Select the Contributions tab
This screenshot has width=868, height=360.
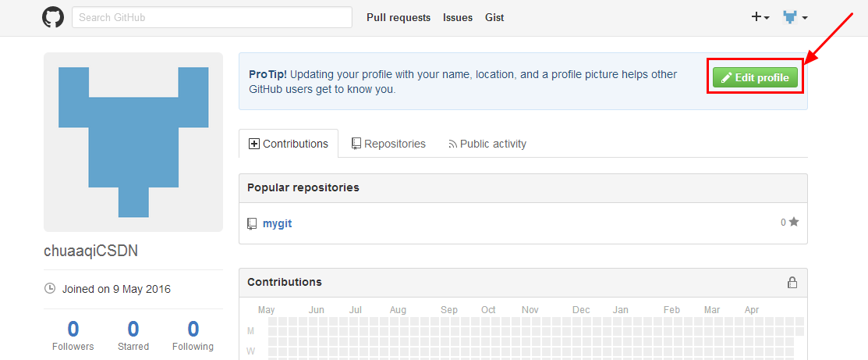[x=289, y=144]
